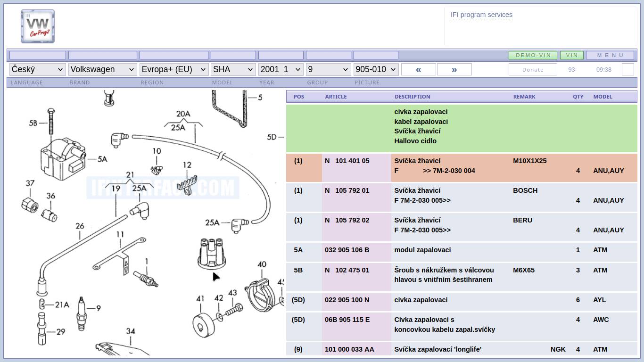Image resolution: width=644 pixels, height=362 pixels.
Task: Click the Donate button
Action: [x=533, y=69]
